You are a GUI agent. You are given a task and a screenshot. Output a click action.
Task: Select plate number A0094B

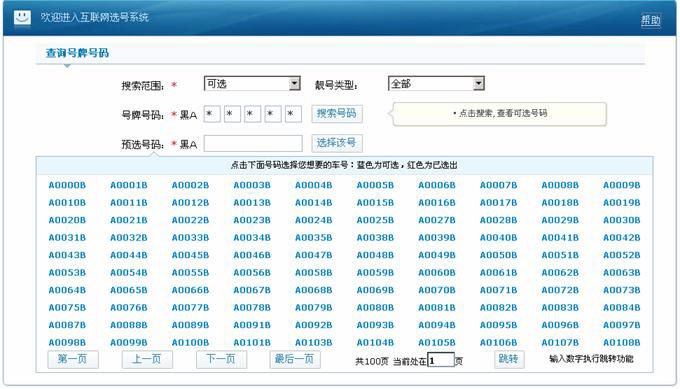[x=437, y=325]
